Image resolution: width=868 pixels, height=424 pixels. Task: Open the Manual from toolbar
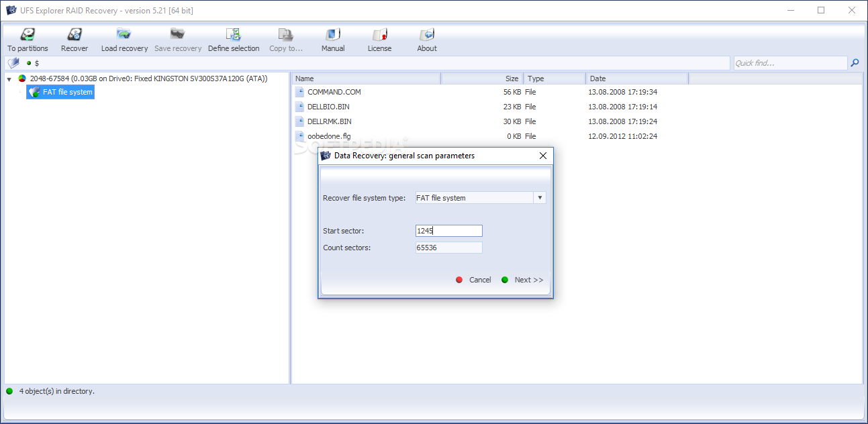click(x=333, y=40)
